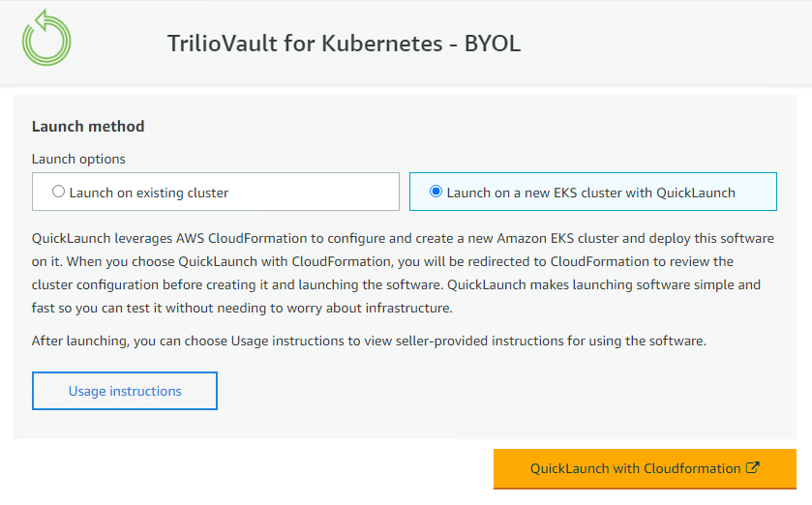
Task: Select the Launch on existing cluster radio button
Action: 59,193
